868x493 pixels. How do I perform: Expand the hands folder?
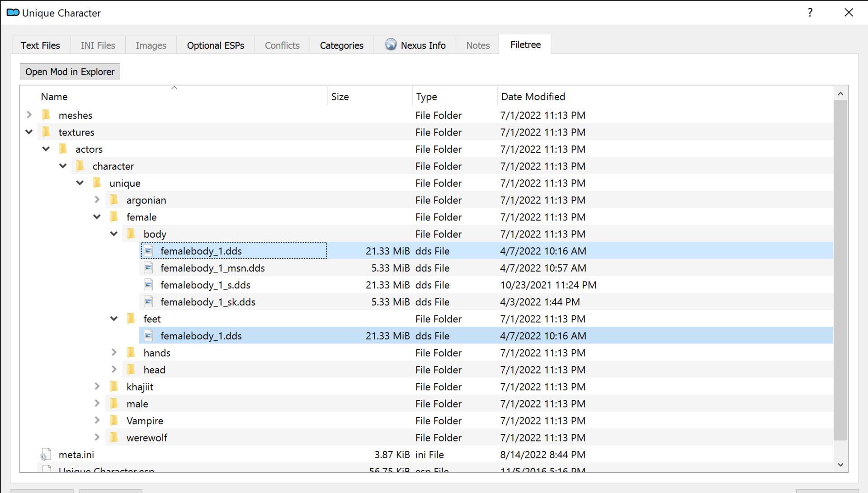click(x=114, y=352)
